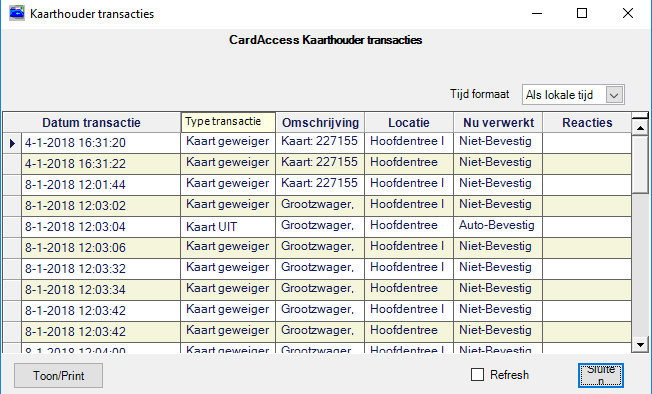Click the Sluiten button
This screenshot has height=394, width=652.
coord(600,375)
